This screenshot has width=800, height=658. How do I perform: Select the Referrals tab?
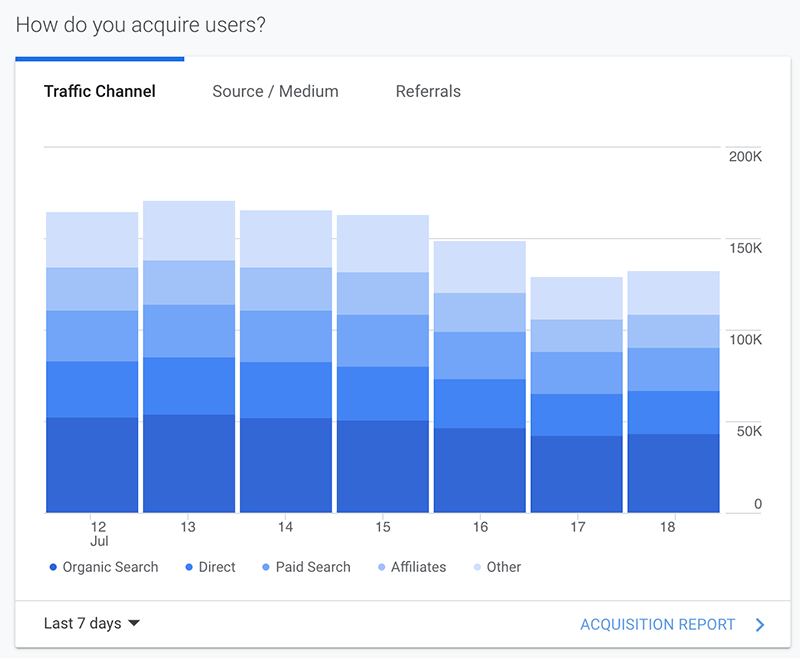click(428, 91)
